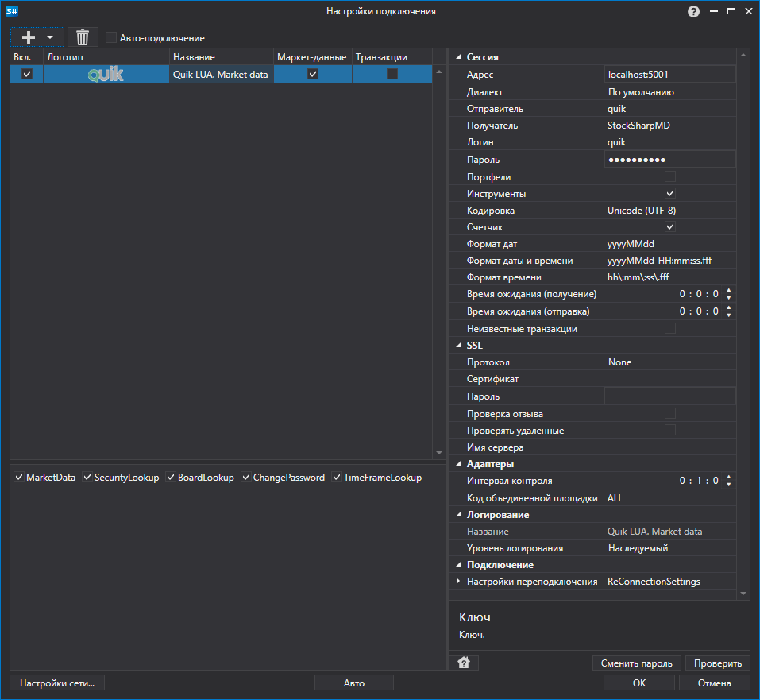This screenshot has width=760, height=700.
Task: Uncheck the TimeFrameLookup message type
Action: pyautogui.click(x=337, y=478)
